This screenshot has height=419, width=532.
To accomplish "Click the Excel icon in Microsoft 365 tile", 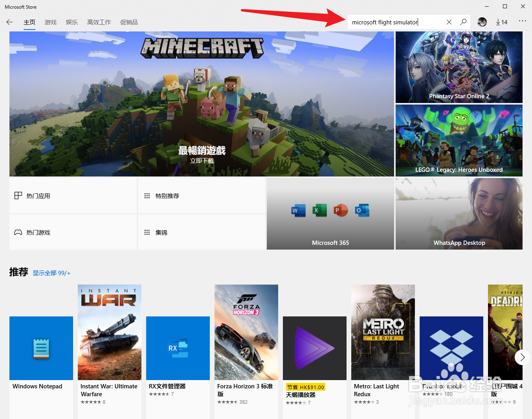I will tap(319, 211).
